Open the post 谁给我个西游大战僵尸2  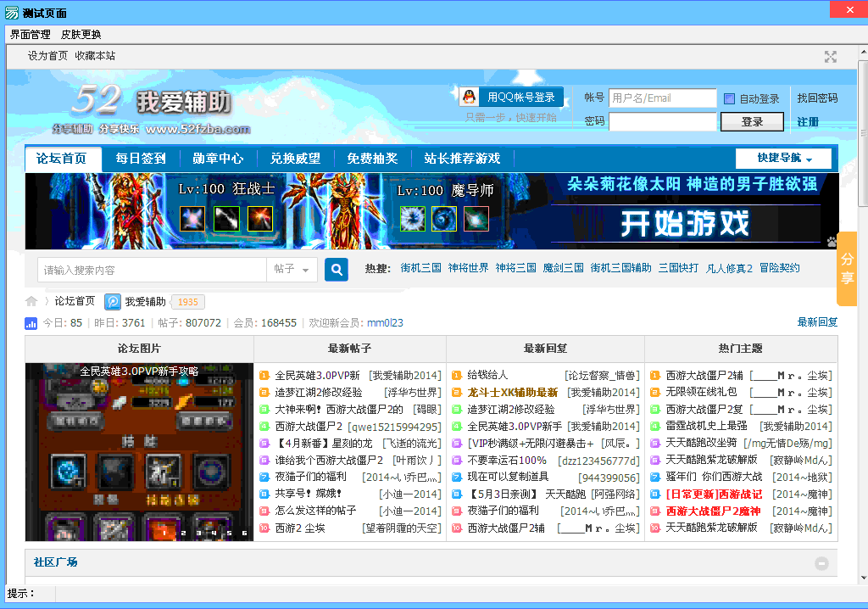[x=329, y=461]
